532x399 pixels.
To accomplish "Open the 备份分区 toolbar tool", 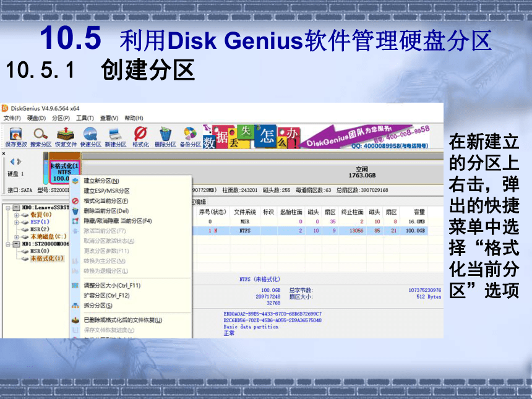I will coord(191,137).
